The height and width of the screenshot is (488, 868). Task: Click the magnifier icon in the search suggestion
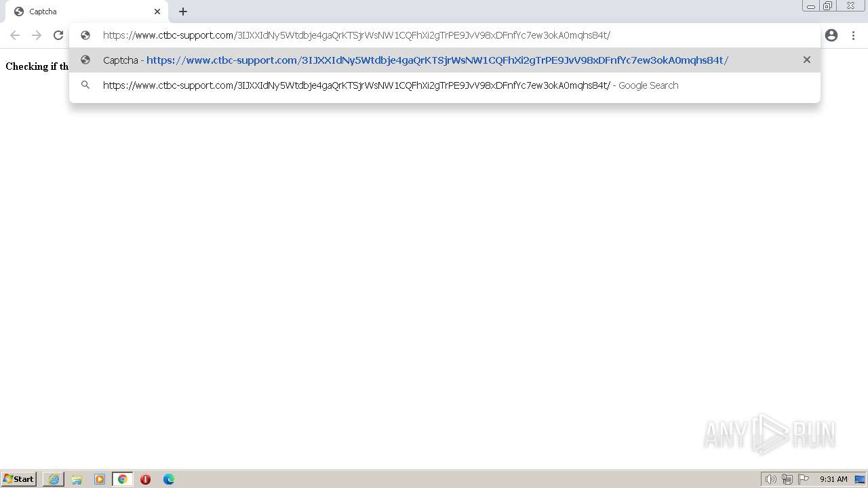pyautogui.click(x=85, y=85)
